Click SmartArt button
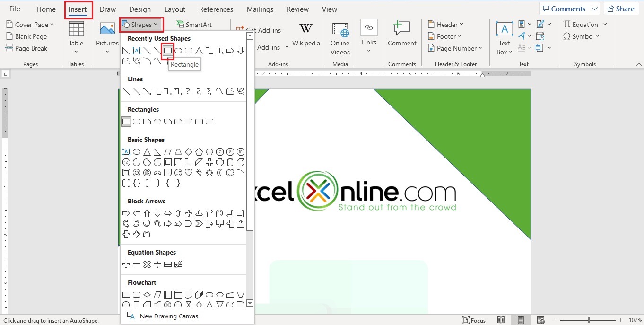The width and height of the screenshot is (644, 325). [194, 25]
